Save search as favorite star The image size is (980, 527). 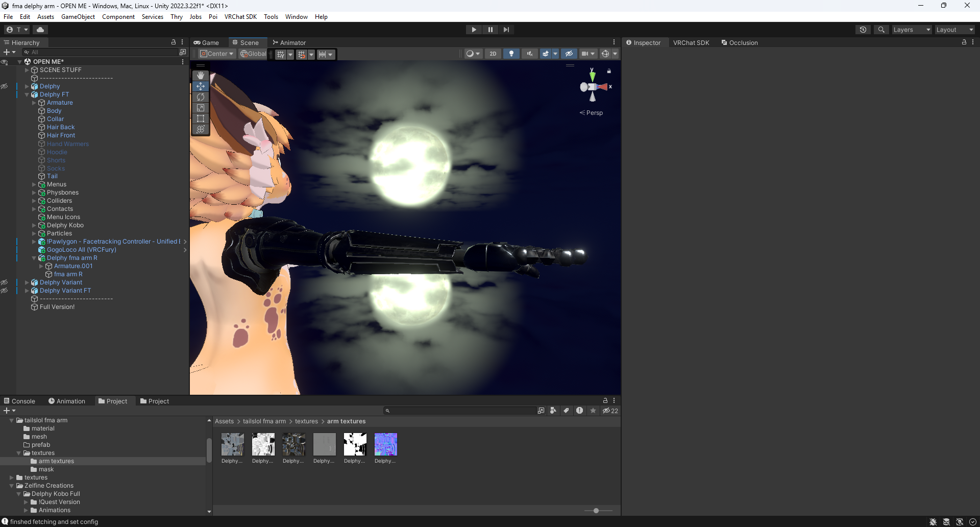[x=593, y=411]
